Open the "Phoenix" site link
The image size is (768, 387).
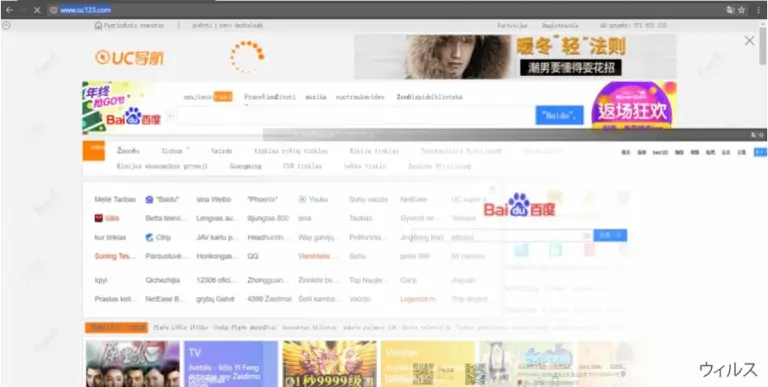(263, 200)
